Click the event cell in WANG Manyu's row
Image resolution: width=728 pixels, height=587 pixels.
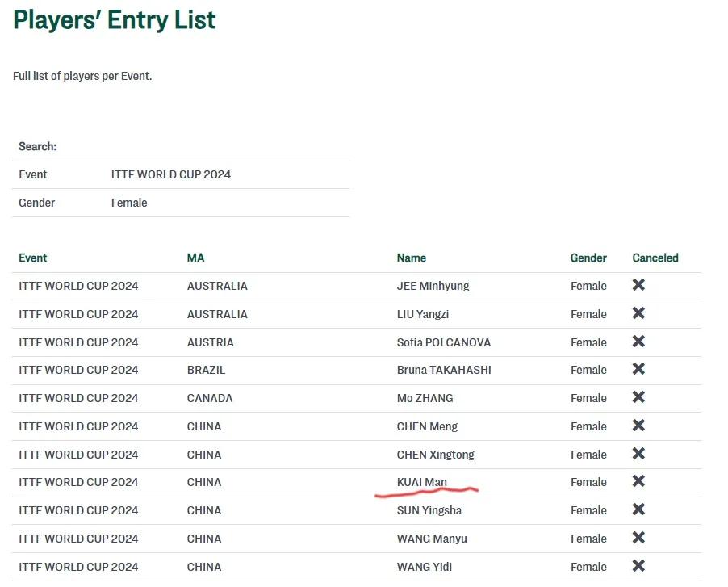point(78,539)
